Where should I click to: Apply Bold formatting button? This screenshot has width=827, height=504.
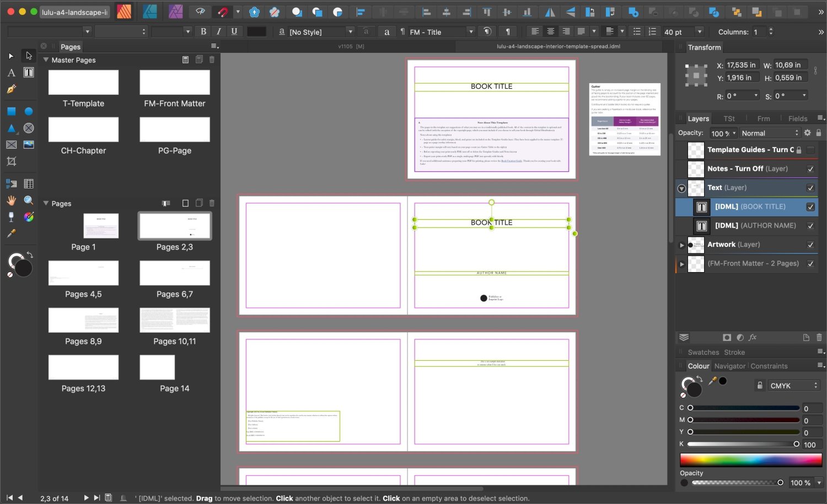pos(203,32)
